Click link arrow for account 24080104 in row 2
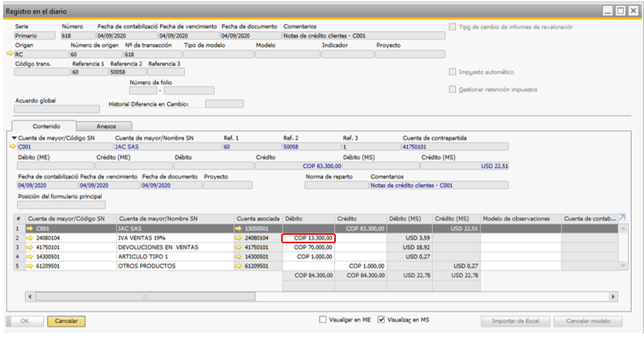 click(x=30, y=239)
